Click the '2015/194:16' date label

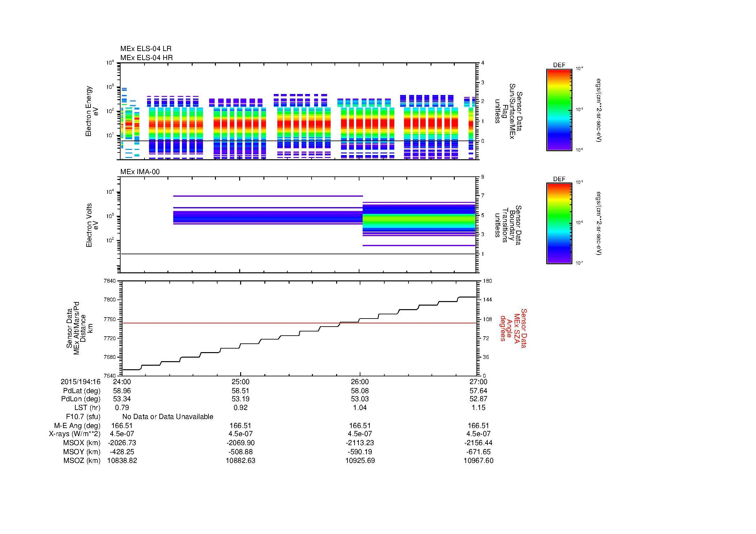coord(80,382)
